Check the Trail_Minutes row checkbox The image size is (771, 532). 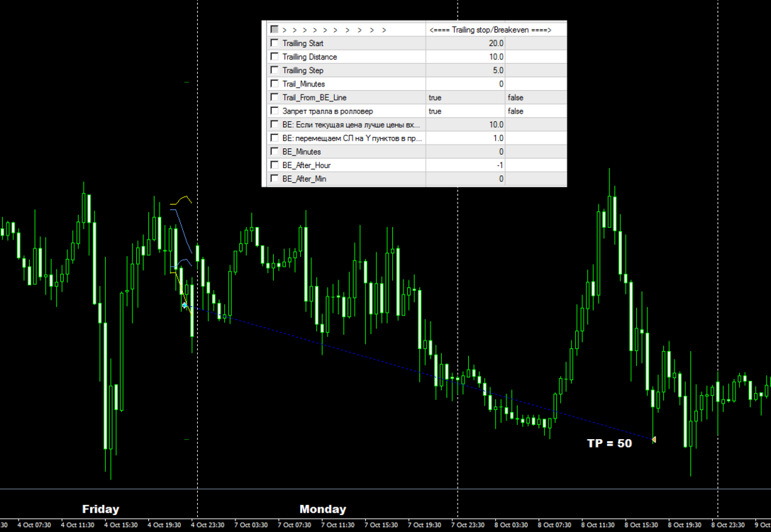[274, 84]
